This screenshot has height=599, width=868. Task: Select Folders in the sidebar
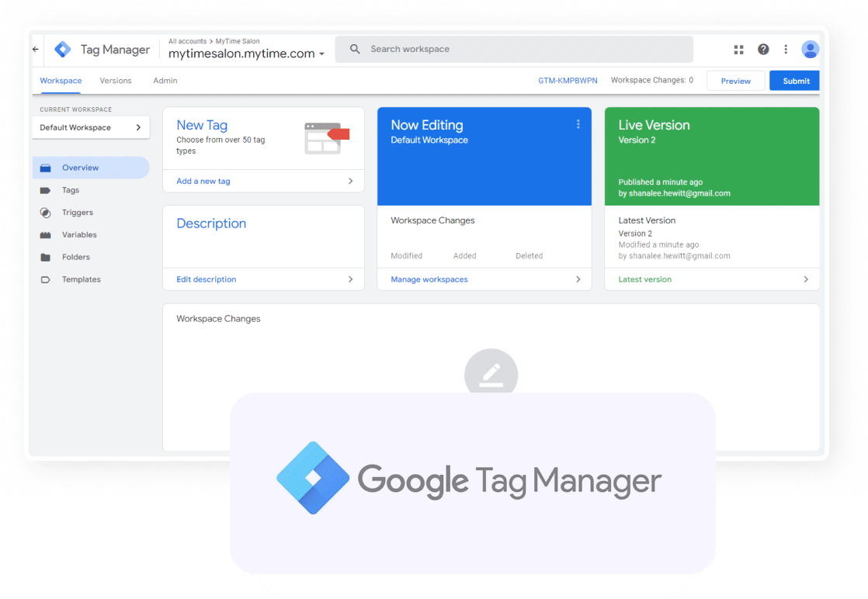[91, 257]
